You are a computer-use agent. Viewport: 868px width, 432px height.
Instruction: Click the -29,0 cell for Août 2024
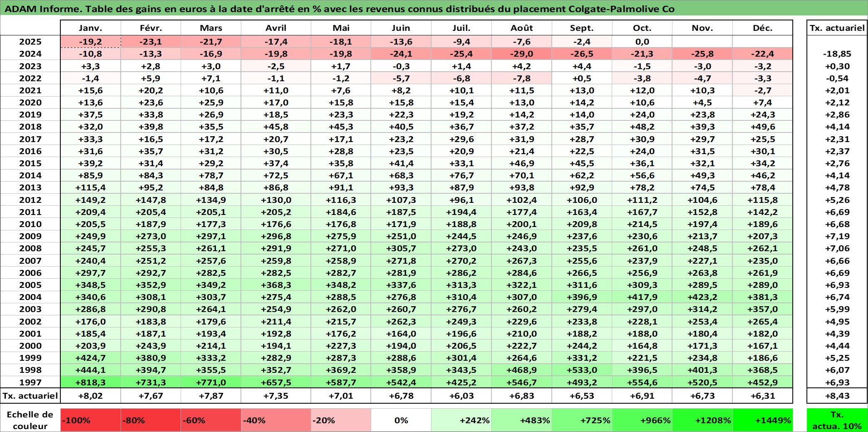coord(522,54)
